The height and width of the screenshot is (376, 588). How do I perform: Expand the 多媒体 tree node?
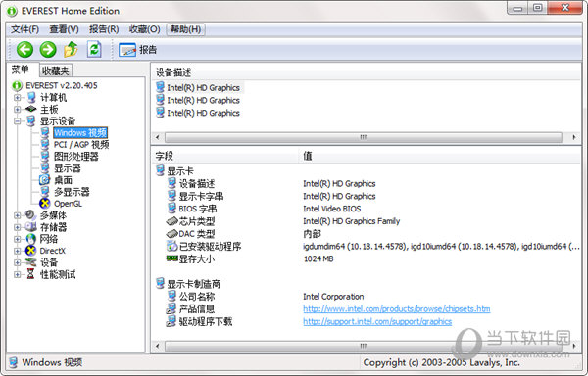tap(18, 215)
